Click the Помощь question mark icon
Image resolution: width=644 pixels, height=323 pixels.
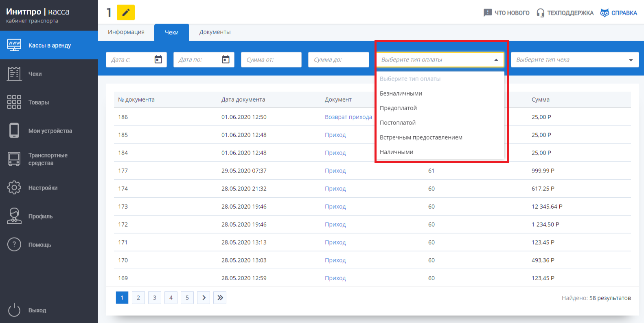[14, 244]
